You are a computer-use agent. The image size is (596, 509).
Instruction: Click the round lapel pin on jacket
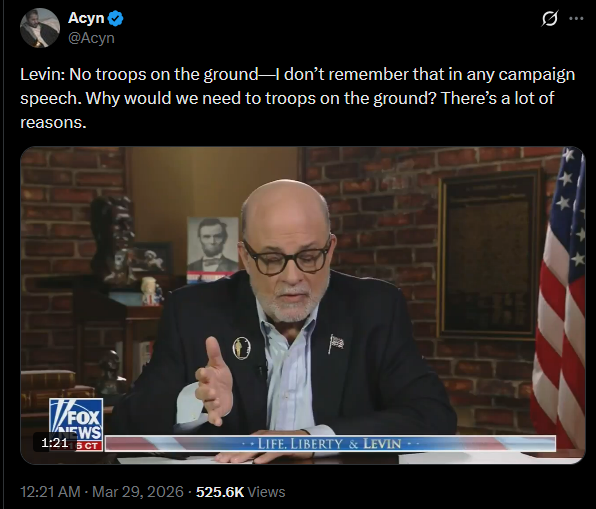coord(242,348)
